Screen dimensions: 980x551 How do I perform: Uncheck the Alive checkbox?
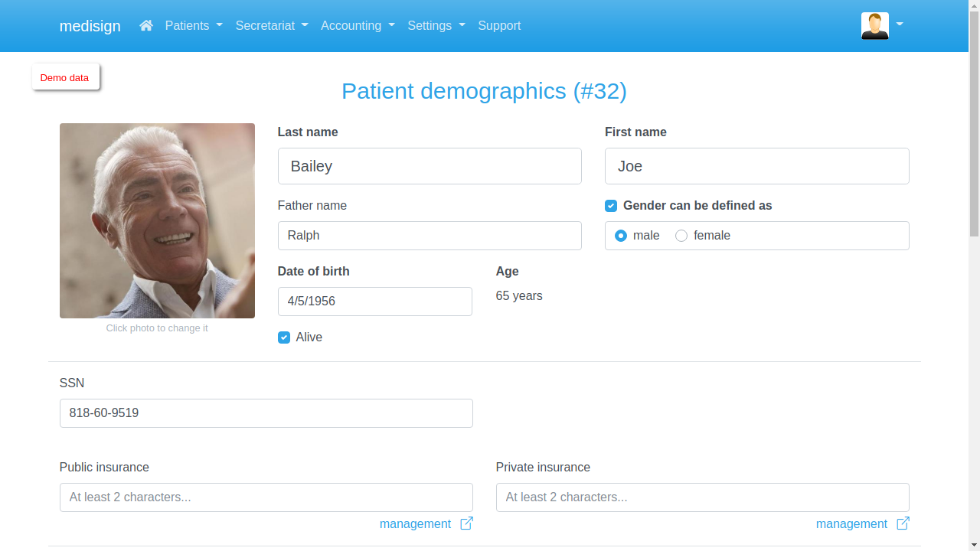tap(284, 337)
